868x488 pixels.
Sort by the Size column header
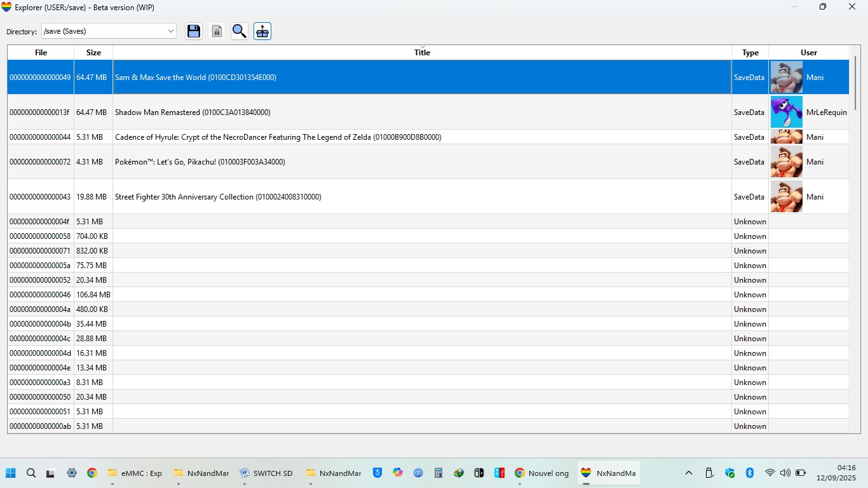click(93, 53)
